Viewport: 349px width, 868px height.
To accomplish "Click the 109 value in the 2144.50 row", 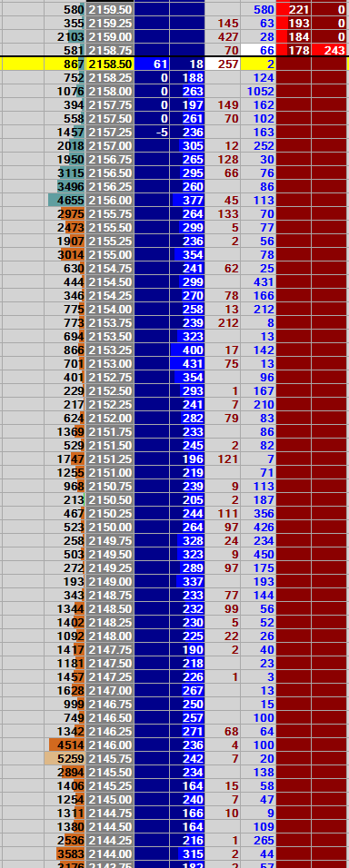I will point(258,827).
